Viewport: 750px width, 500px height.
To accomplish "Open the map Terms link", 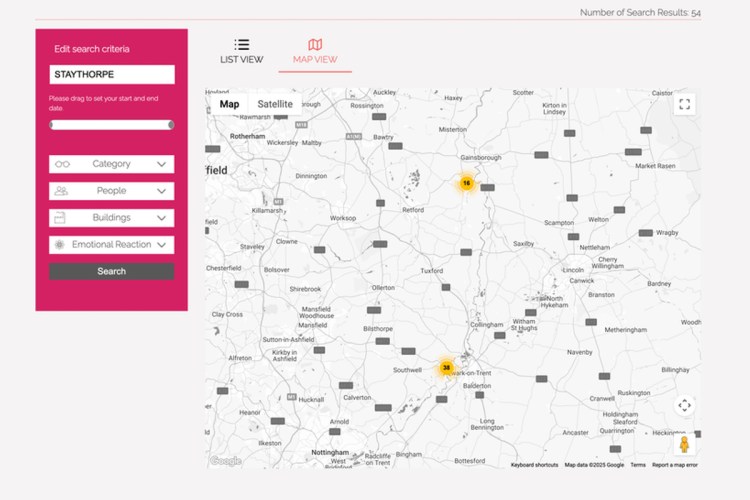I will (x=637, y=465).
